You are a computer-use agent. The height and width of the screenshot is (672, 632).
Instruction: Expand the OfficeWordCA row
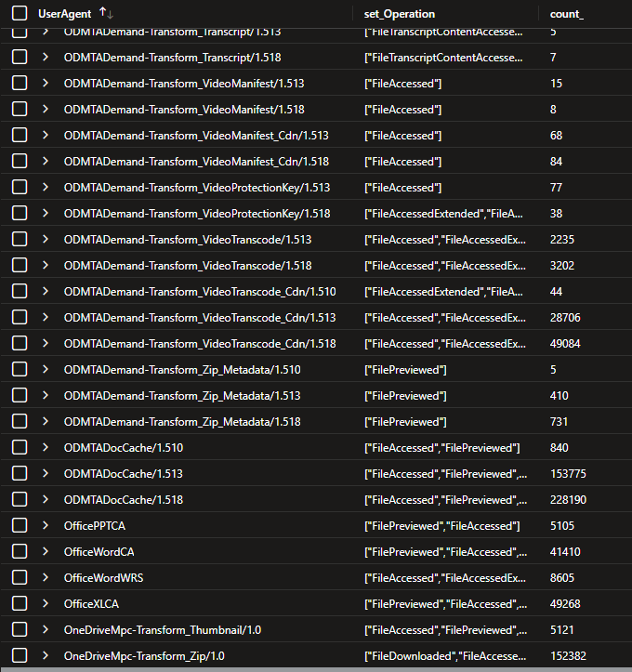pos(46,551)
